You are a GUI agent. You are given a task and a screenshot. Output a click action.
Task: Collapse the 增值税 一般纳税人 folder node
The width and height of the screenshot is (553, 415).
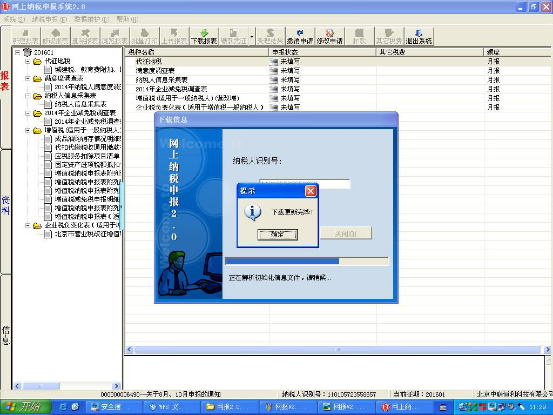(28, 130)
